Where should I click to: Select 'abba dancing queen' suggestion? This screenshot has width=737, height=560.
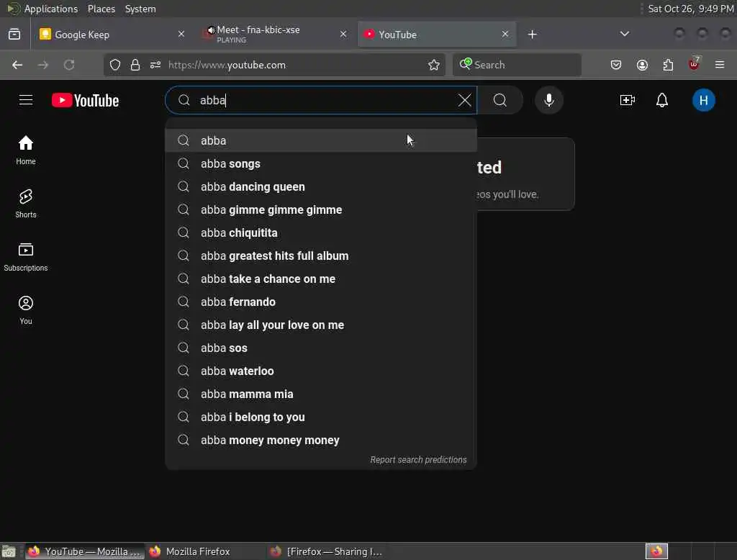click(x=321, y=186)
